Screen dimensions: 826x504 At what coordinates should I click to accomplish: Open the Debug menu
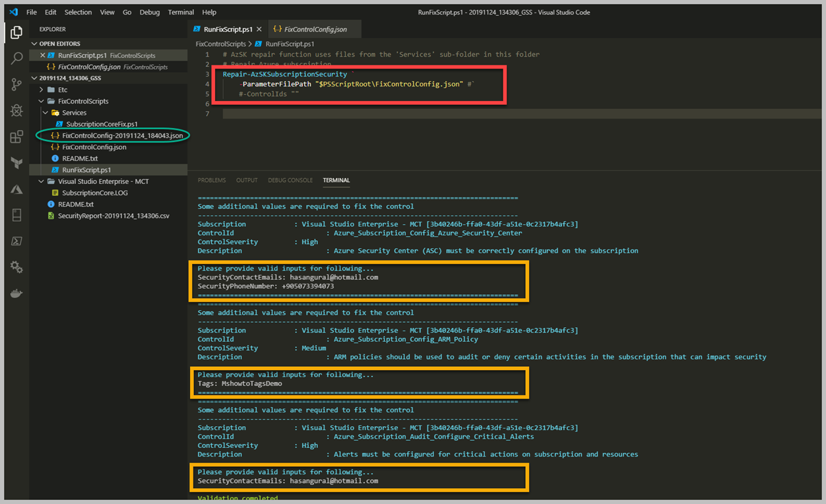coord(150,12)
